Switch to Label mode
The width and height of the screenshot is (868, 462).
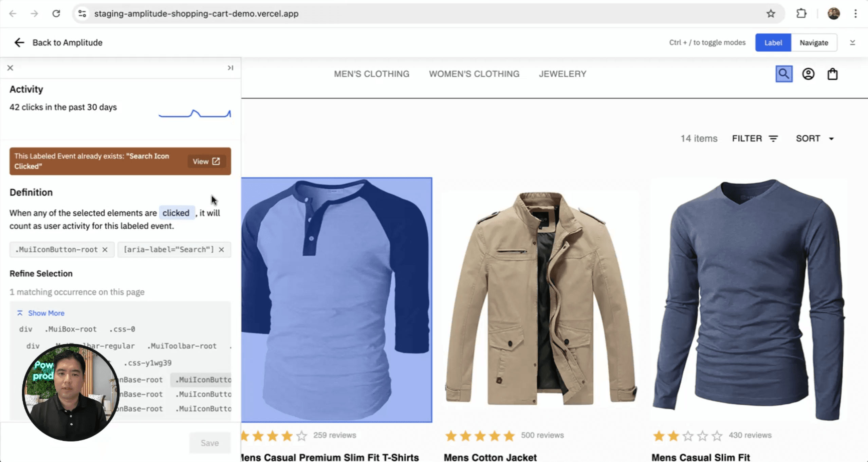tap(773, 42)
